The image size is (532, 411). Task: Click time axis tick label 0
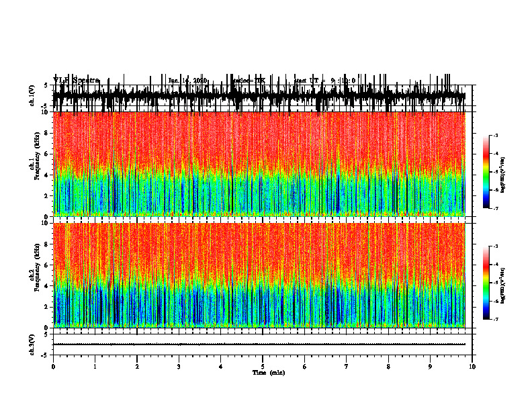click(53, 367)
